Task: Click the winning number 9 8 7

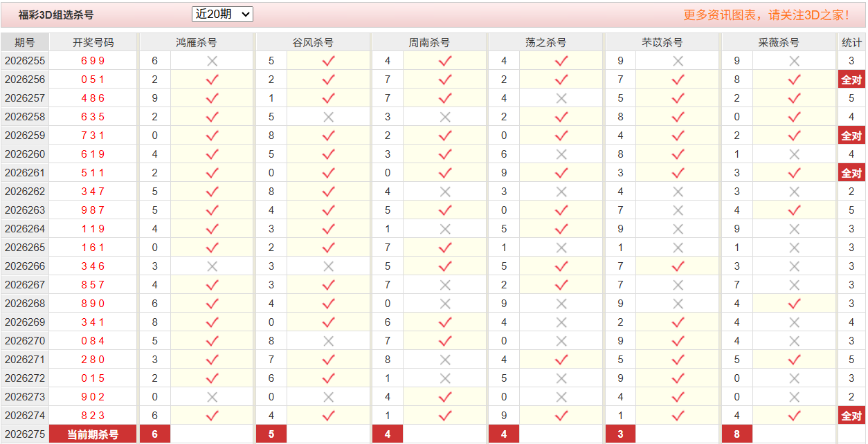Action: coord(93,210)
